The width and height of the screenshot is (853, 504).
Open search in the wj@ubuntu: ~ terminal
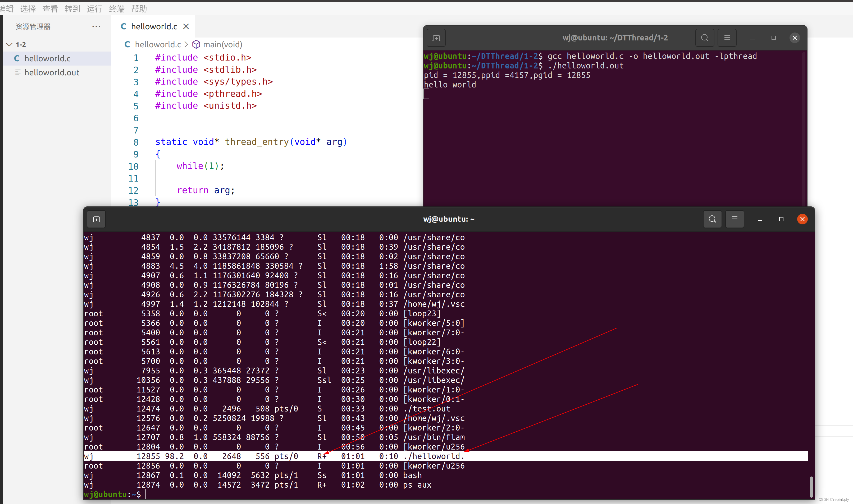point(712,219)
